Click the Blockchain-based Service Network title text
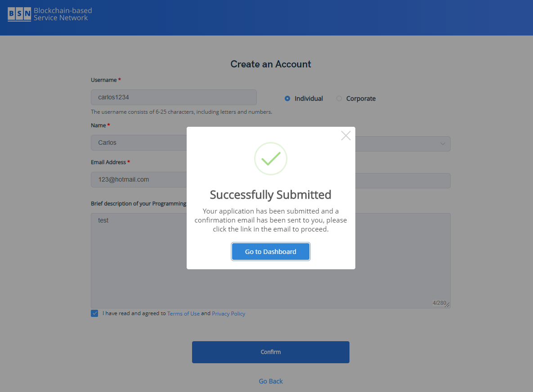This screenshot has height=392, width=533. click(x=63, y=14)
